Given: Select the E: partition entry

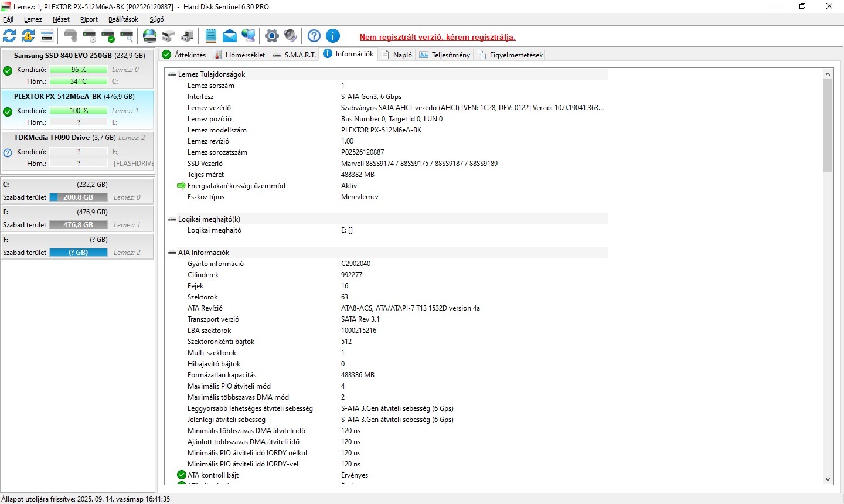Looking at the screenshot, I should (x=78, y=218).
